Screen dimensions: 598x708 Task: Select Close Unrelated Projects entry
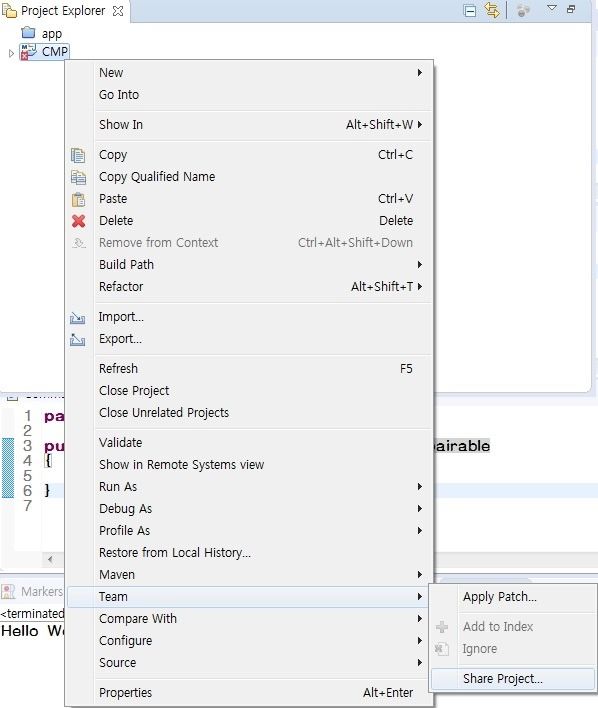point(250,413)
